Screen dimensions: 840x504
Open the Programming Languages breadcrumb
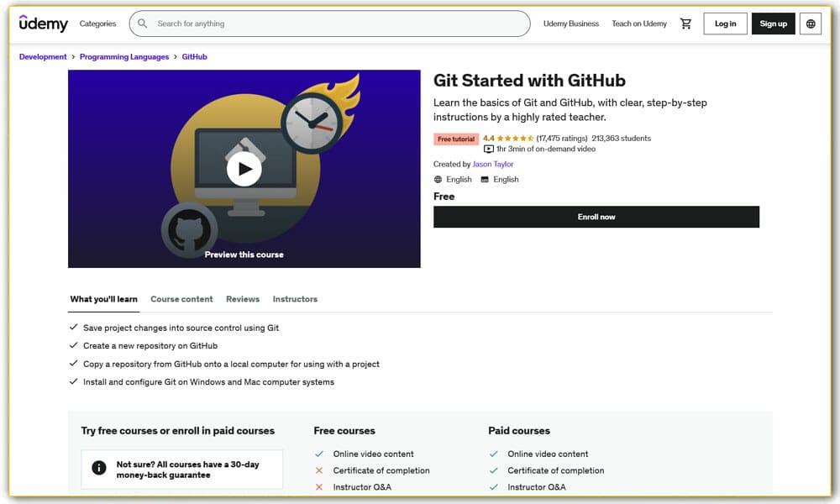[x=123, y=56]
